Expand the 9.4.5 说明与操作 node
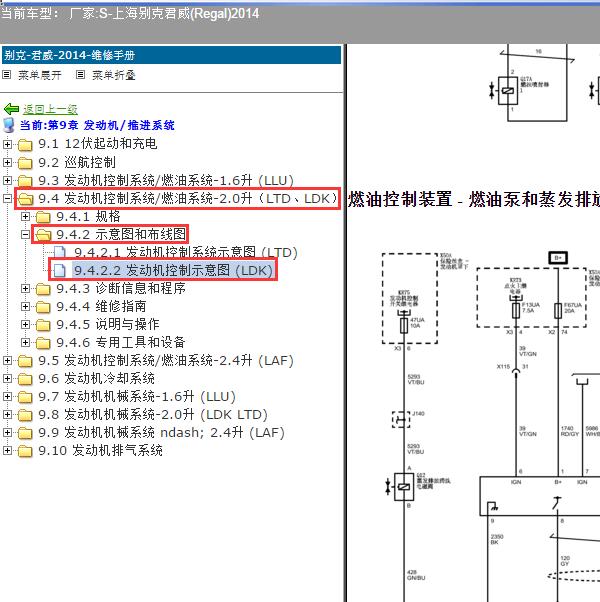This screenshot has height=602, width=600. coord(25,324)
